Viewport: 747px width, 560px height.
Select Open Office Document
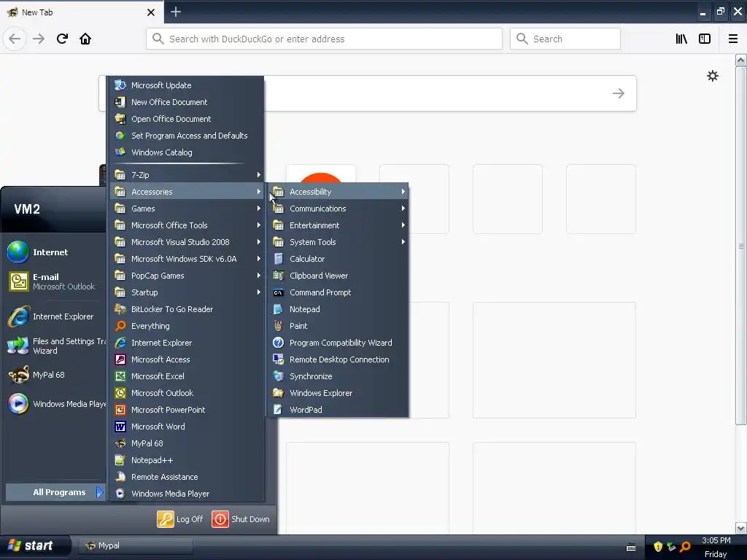[x=187, y=119]
